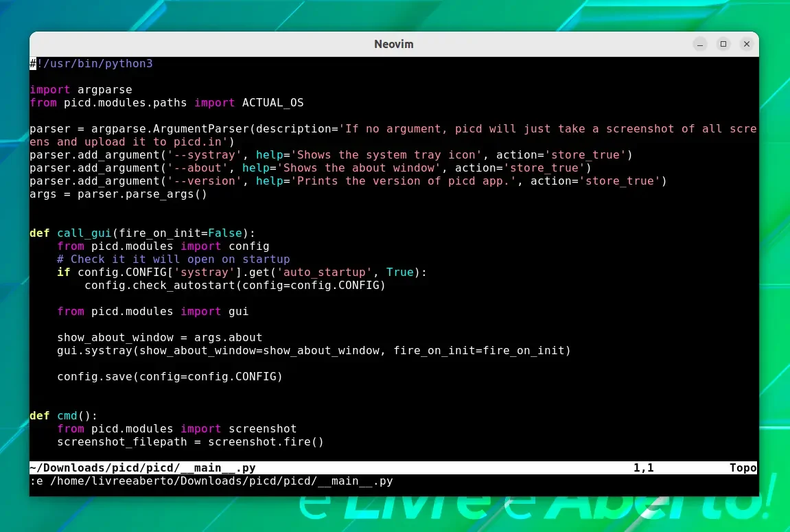Click config.save(config=config.CONFIG) line
Screen dimensions: 790x532
(170, 377)
